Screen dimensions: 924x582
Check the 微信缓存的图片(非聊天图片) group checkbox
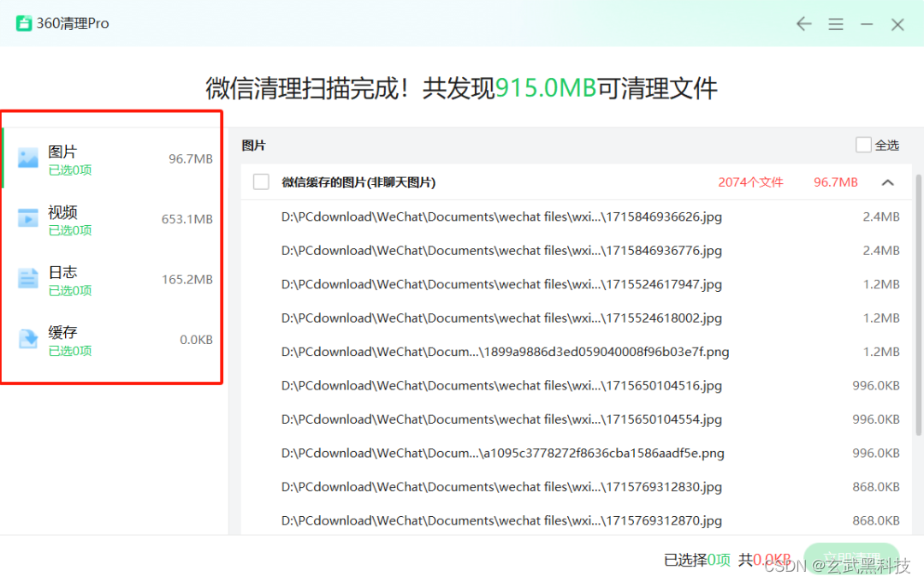(261, 181)
